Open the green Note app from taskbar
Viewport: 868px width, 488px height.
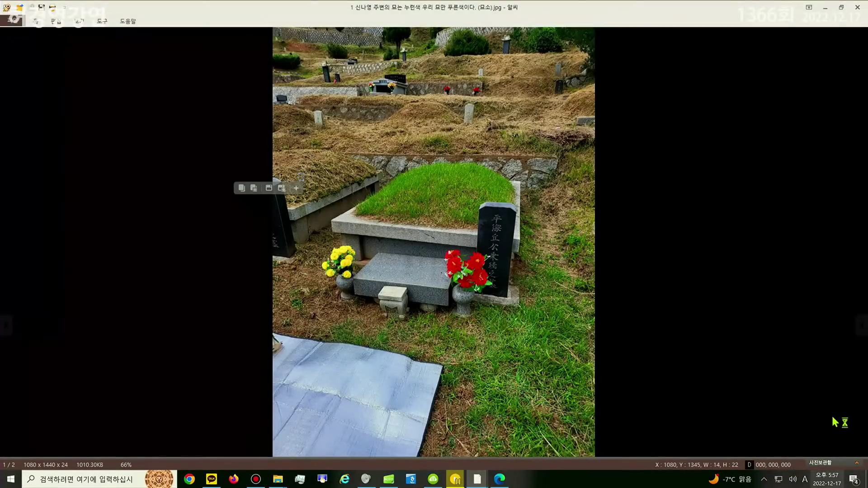click(x=389, y=479)
